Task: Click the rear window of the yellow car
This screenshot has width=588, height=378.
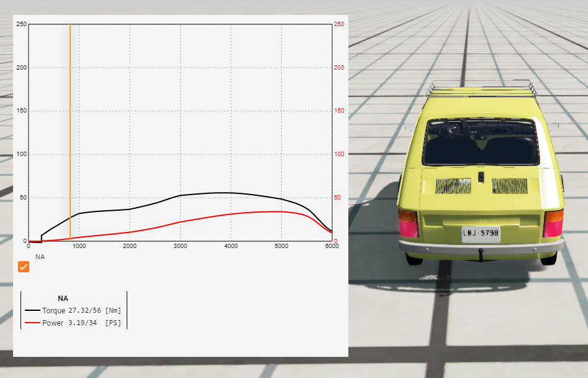Action: pos(481,142)
